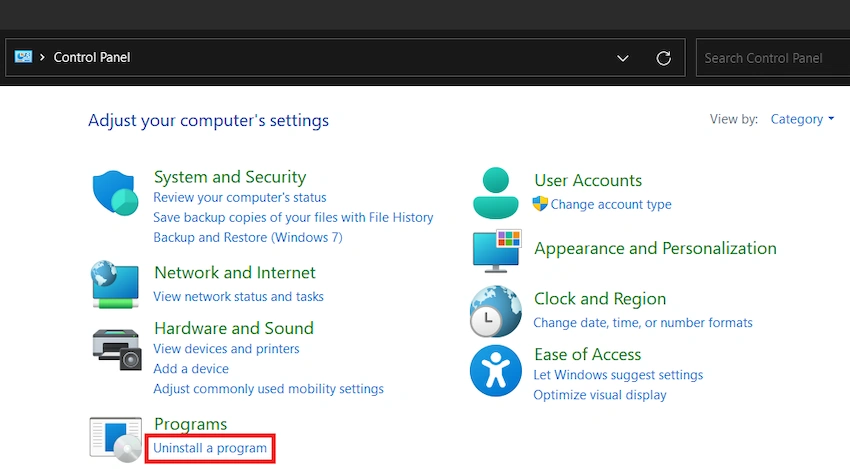The image size is (850, 469).
Task: Click Optimize visual display link
Action: coord(600,395)
